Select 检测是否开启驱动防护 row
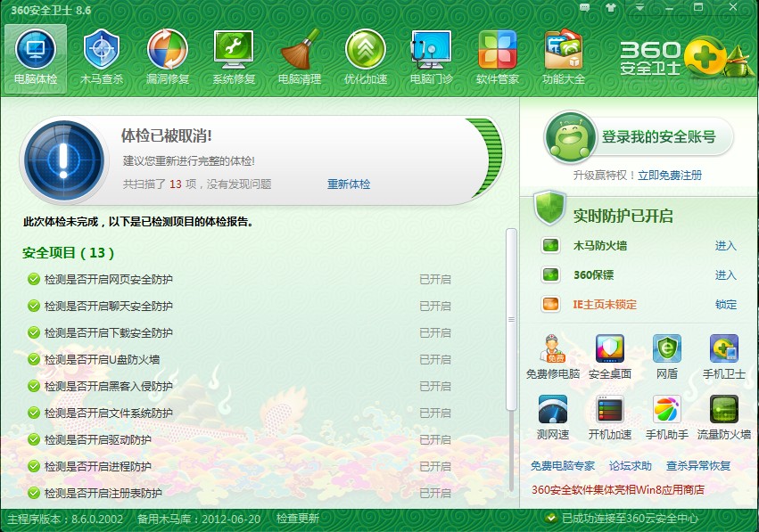This screenshot has height=532, width=759. coord(239,439)
